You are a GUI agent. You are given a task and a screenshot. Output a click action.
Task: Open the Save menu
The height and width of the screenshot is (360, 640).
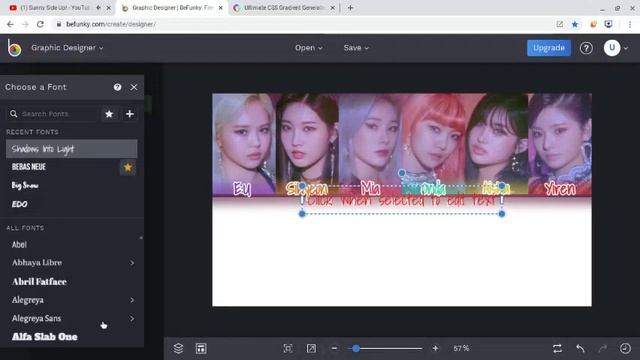click(x=356, y=48)
